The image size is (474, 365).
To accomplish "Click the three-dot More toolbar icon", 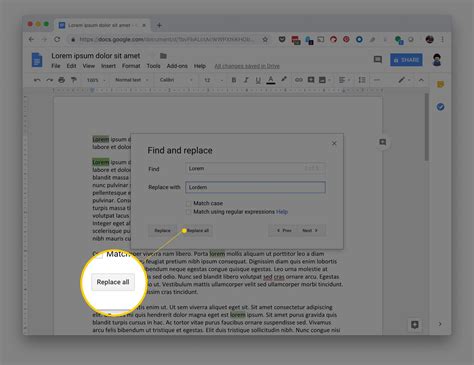I will coord(377,80).
